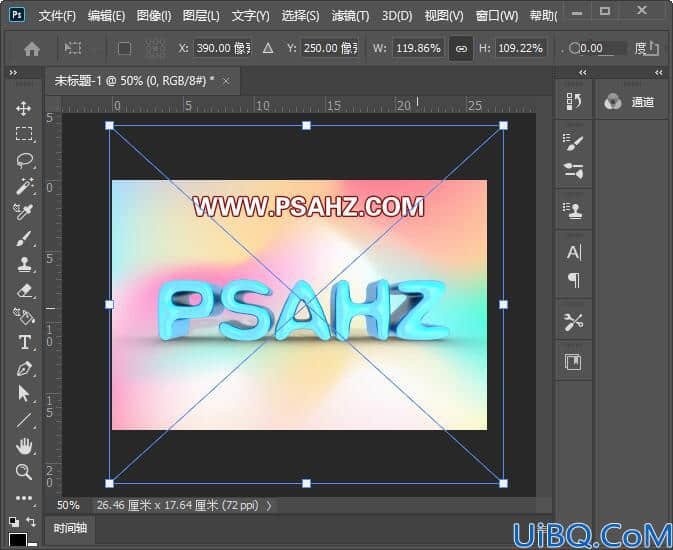This screenshot has width=673, height=550.
Task: Open the 3D(D) menu
Action: (x=397, y=16)
